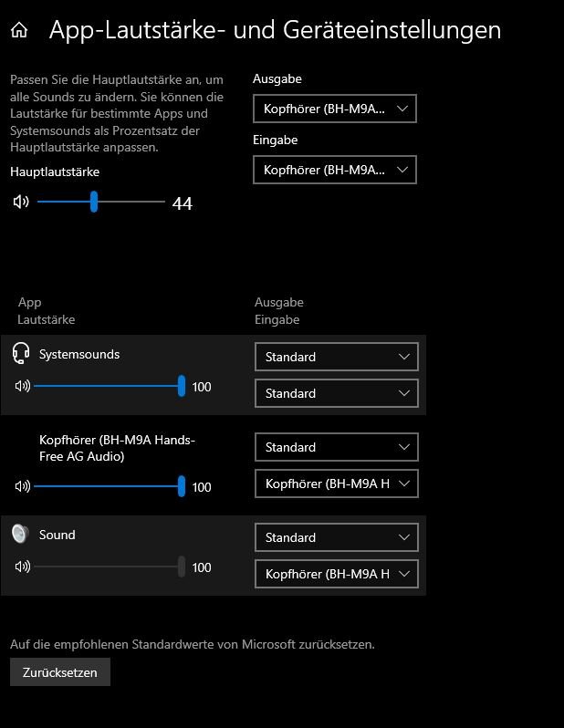564x728 pixels.
Task: Open the Sound app output dropdown
Action: 336,537
